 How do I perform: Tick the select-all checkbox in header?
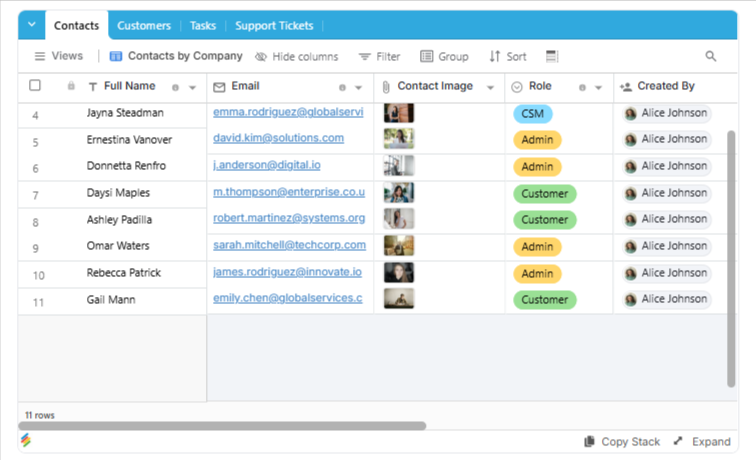[35, 85]
